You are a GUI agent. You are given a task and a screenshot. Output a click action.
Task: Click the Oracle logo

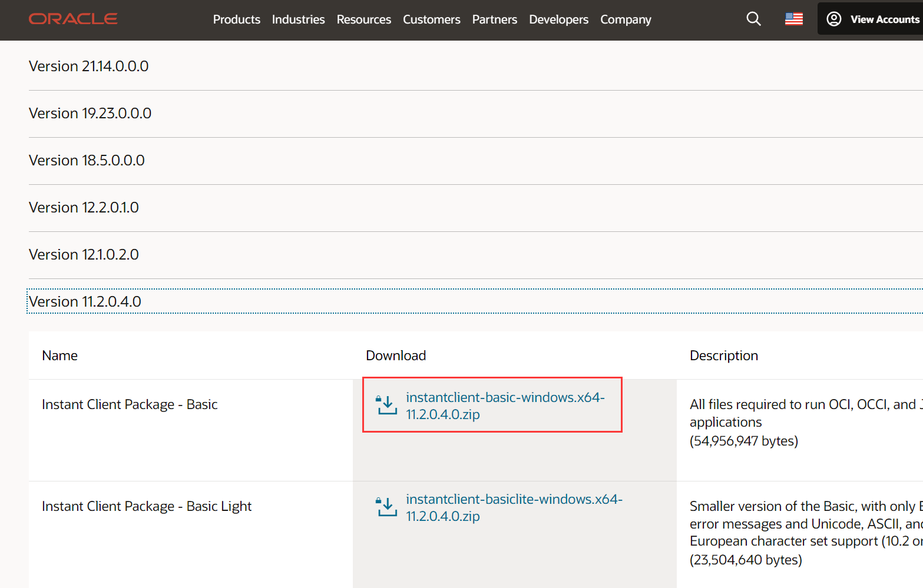pos(73,19)
